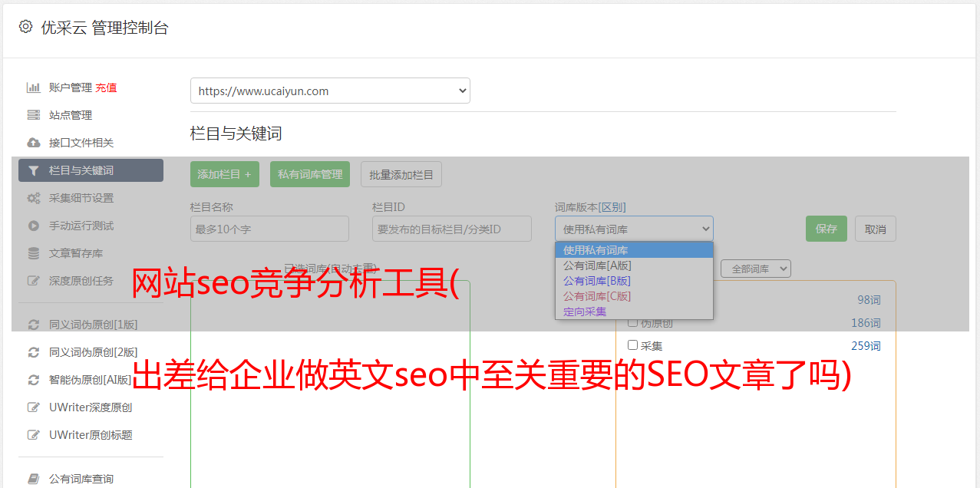This screenshot has width=980, height=488.
Task: Open the site URL dropdown https://www.ucaiyun.com
Action: [330, 91]
